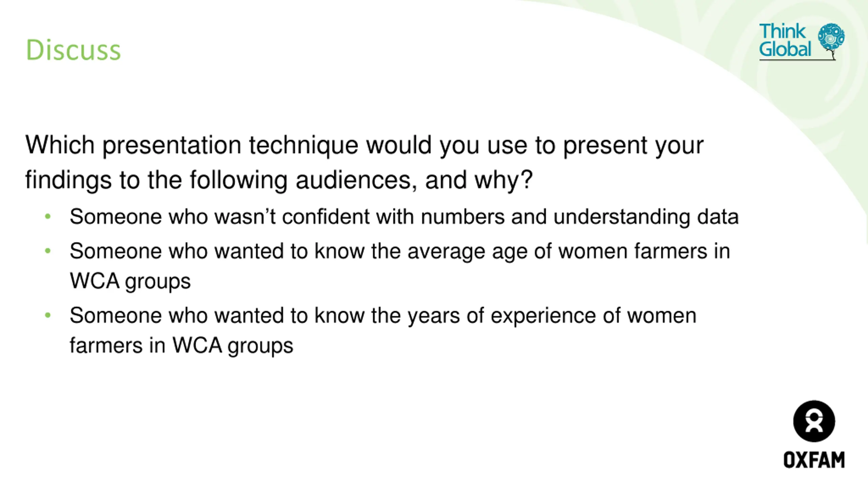868x488 pixels.
Task: Select the green "Discuss" slide title
Action: [x=73, y=50]
